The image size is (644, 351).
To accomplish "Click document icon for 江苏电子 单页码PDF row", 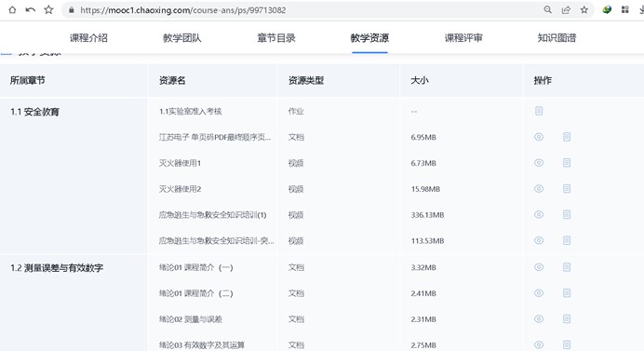I will (x=567, y=137).
